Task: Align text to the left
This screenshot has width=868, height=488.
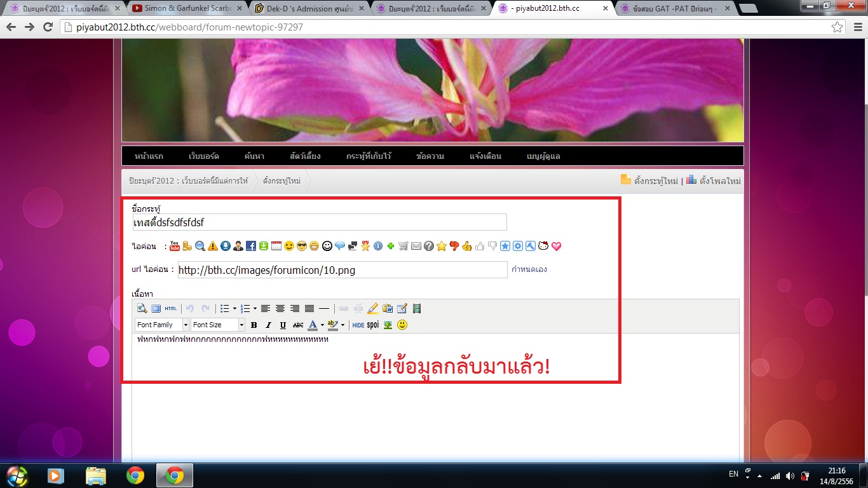Action: click(x=266, y=309)
